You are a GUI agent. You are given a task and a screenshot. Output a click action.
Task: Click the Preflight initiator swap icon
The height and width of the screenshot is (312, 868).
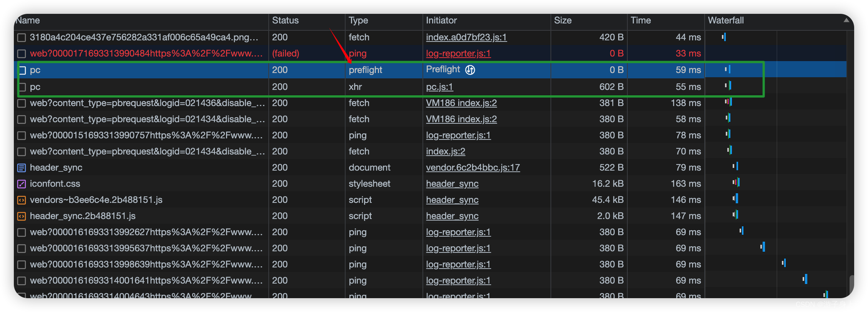pyautogui.click(x=470, y=70)
